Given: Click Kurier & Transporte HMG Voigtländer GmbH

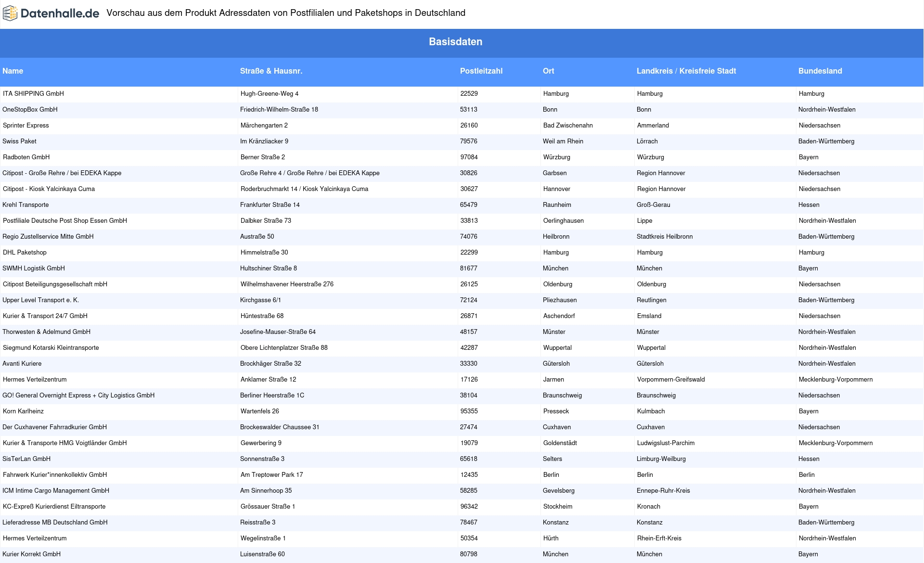Looking at the screenshot, I should pyautogui.click(x=64, y=443).
